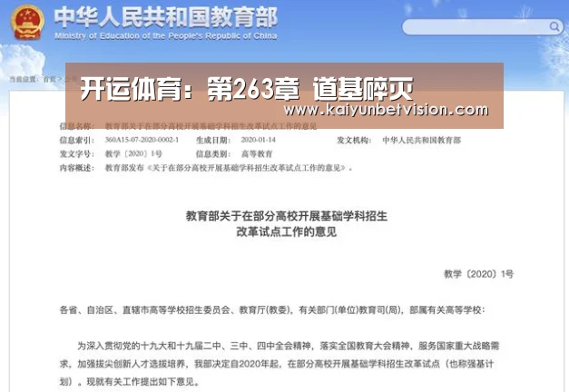Click line beginning 求，加强拔尖创新人才
The width and height of the screenshot is (569, 392).
(x=277, y=363)
